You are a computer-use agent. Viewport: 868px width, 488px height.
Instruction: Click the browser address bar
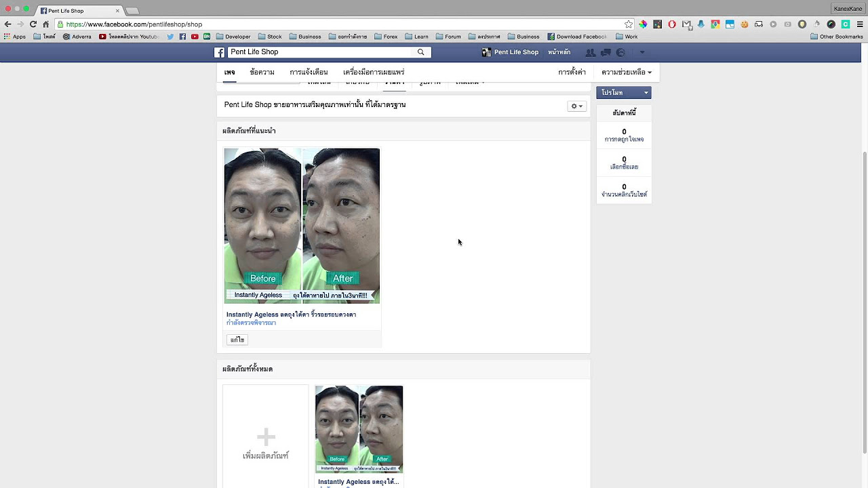pos(344,24)
